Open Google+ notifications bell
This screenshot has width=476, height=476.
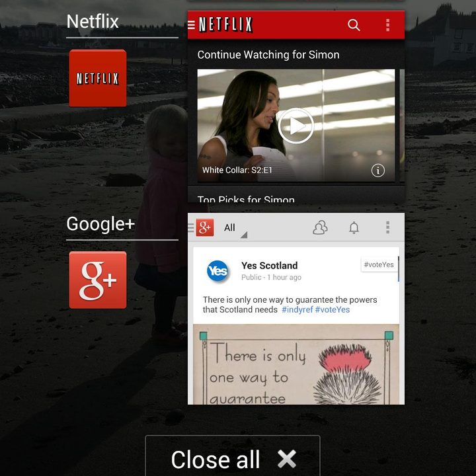click(x=354, y=227)
